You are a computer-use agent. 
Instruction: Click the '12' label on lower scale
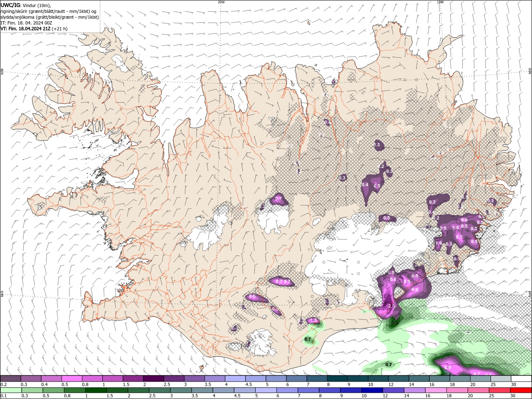click(x=385, y=396)
